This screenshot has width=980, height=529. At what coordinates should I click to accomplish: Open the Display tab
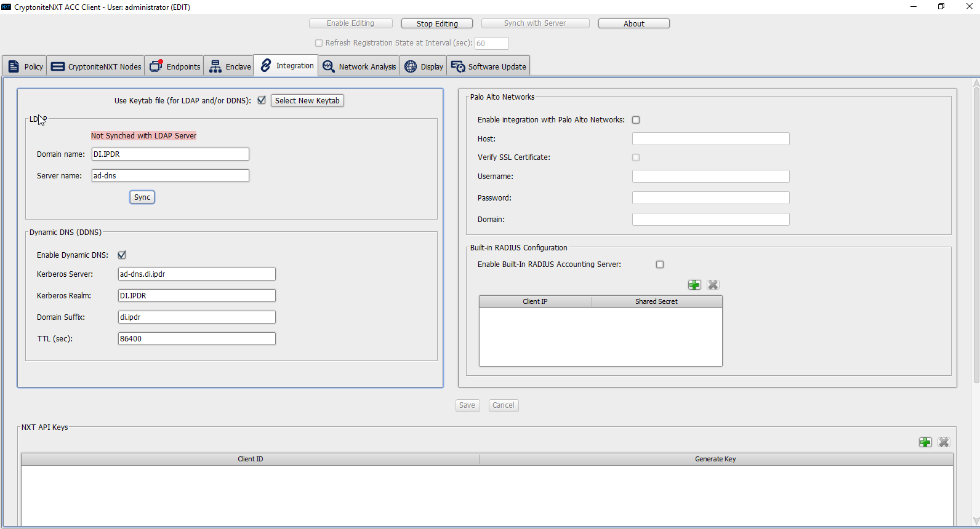coord(423,66)
